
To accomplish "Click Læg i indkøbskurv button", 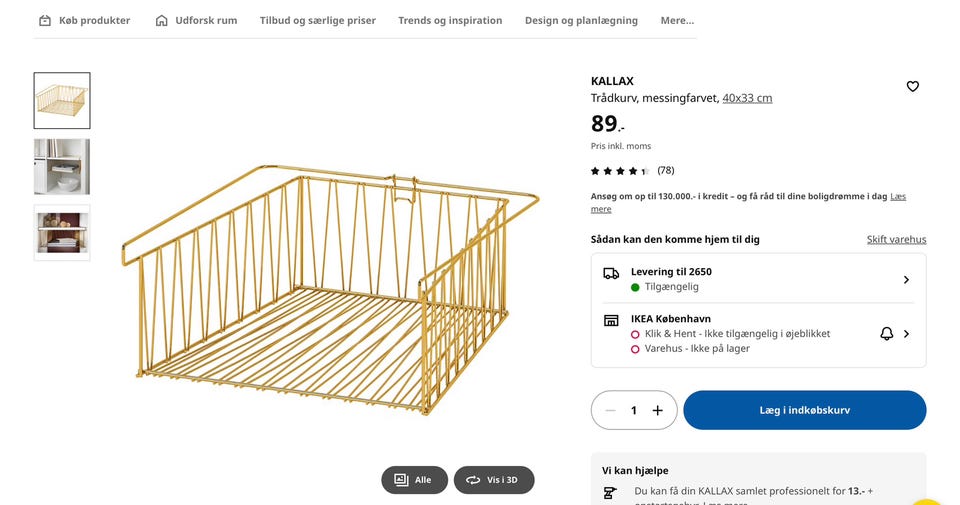I will point(804,410).
